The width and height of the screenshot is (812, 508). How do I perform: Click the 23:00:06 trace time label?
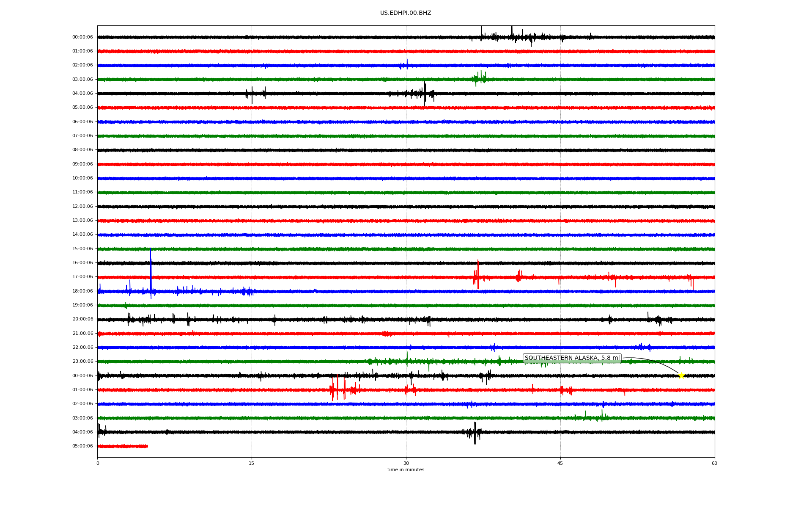[x=82, y=362]
